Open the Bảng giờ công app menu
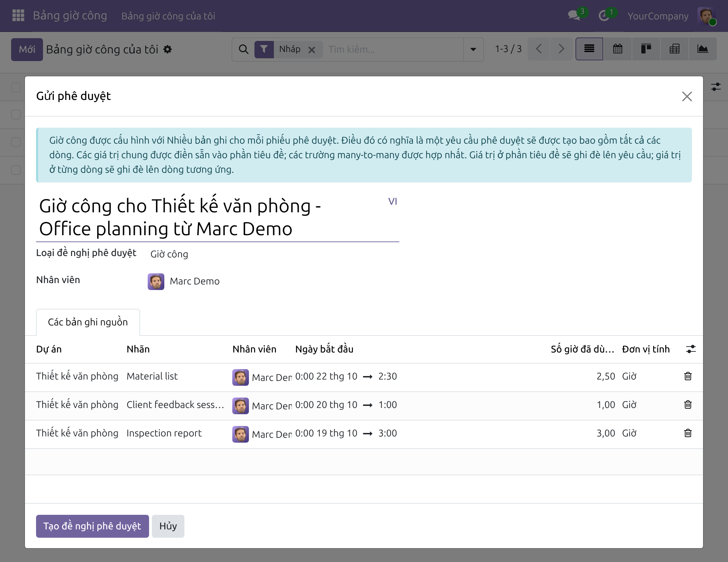Image resolution: width=728 pixels, height=562 pixels. coord(70,16)
